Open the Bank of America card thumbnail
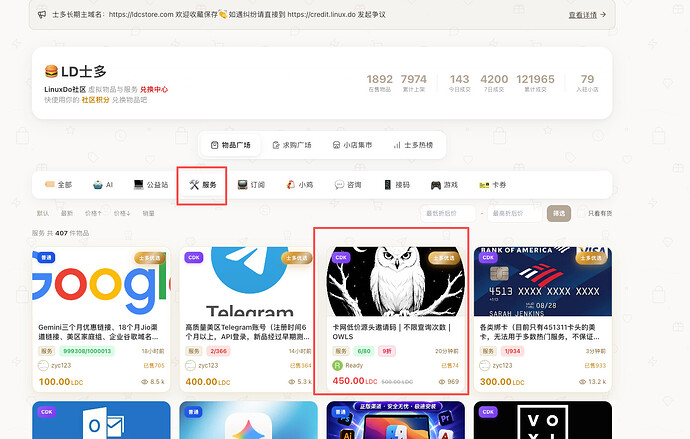The width and height of the screenshot is (690, 439). point(543,282)
